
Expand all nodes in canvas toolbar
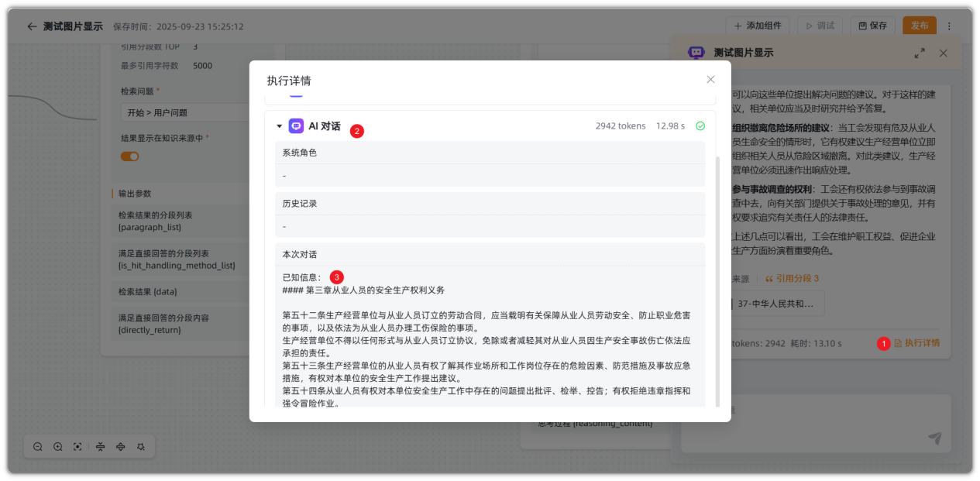pyautogui.click(x=120, y=447)
